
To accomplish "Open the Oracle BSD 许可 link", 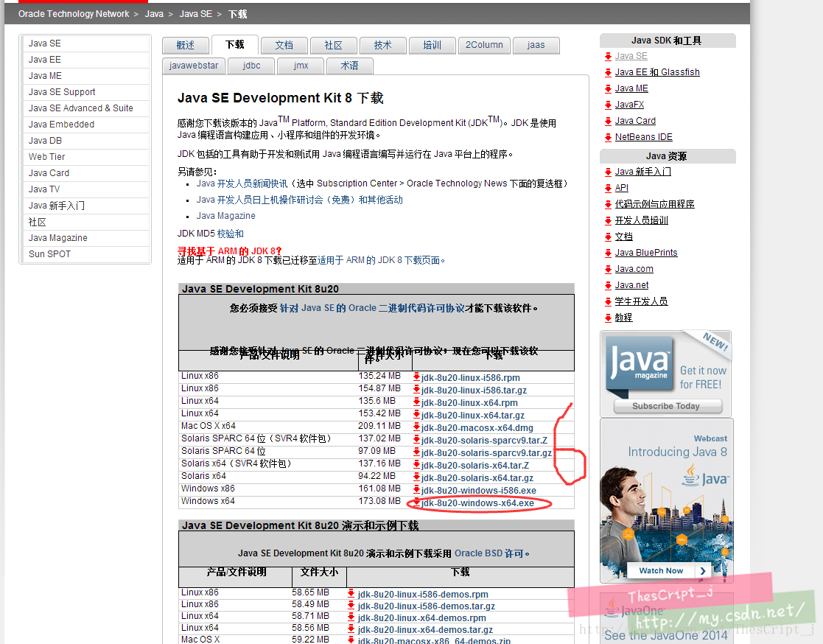I will [488, 553].
